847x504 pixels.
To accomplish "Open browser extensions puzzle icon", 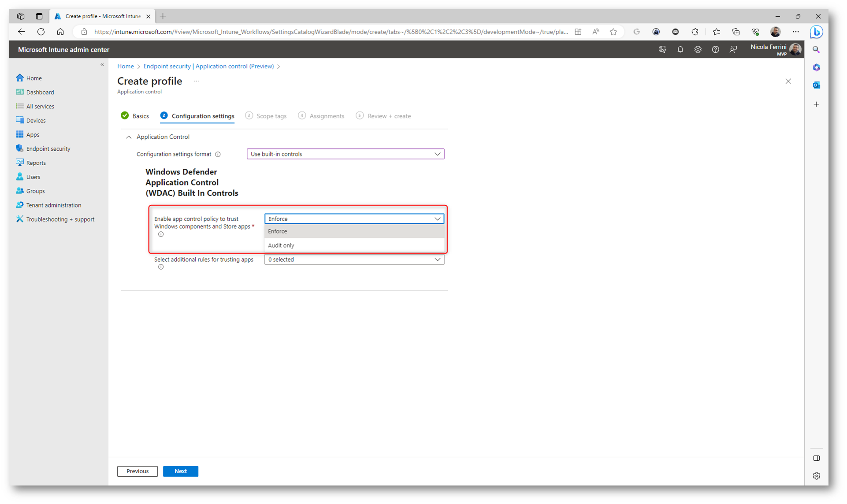I will [x=695, y=32].
